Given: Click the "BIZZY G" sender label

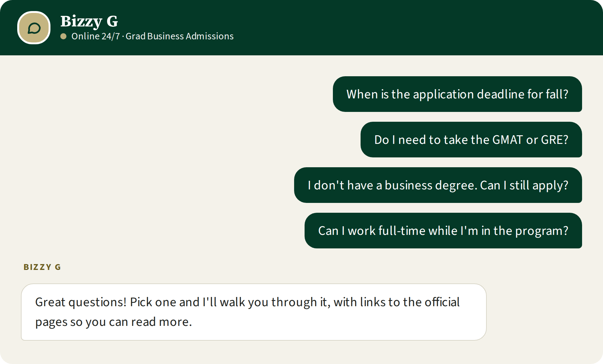Looking at the screenshot, I should [42, 267].
